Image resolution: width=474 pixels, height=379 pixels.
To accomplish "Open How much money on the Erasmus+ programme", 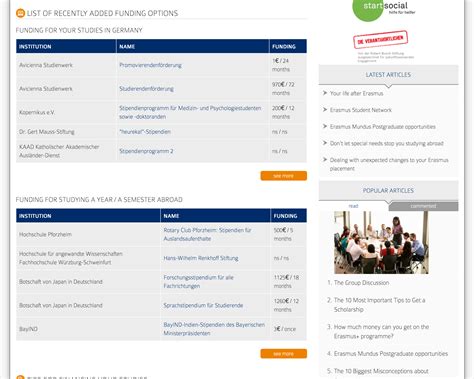I will 381,331.
